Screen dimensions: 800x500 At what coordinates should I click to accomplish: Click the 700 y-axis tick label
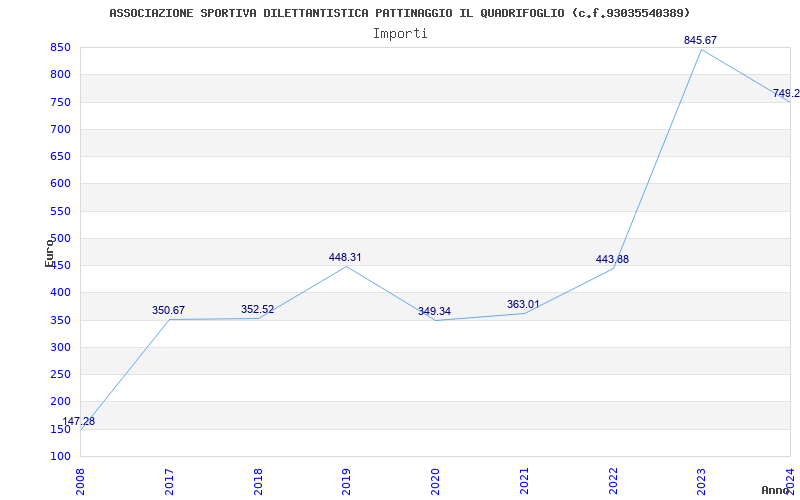point(60,130)
